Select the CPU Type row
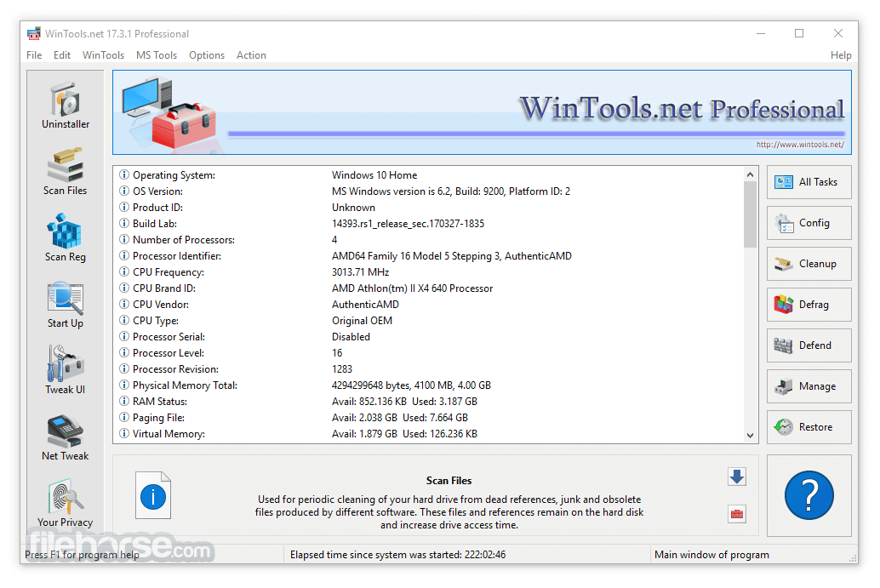 point(429,320)
